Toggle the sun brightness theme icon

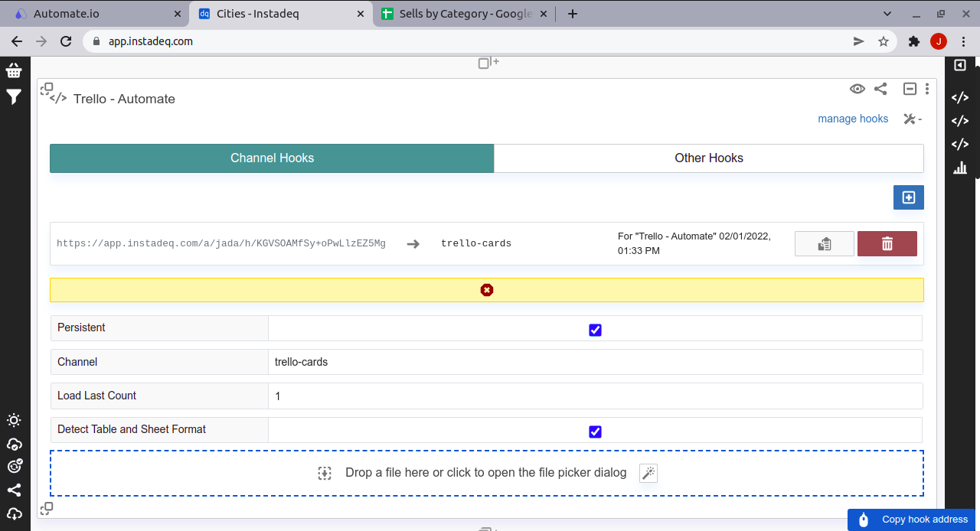(14, 420)
